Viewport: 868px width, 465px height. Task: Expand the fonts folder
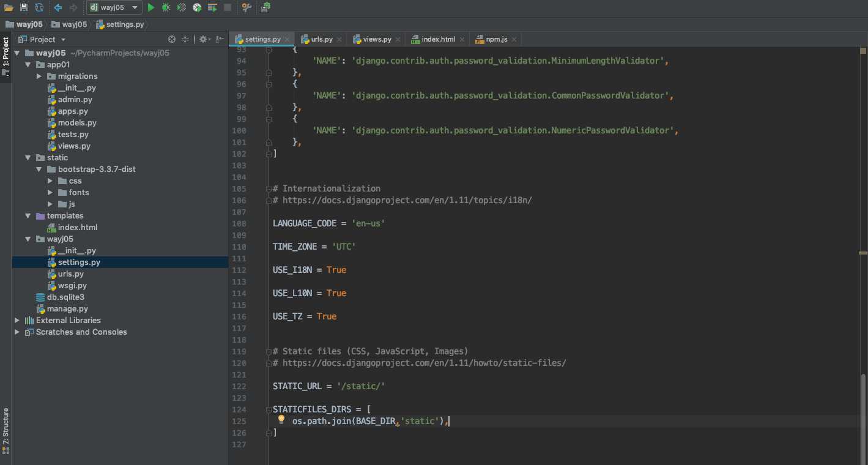50,193
